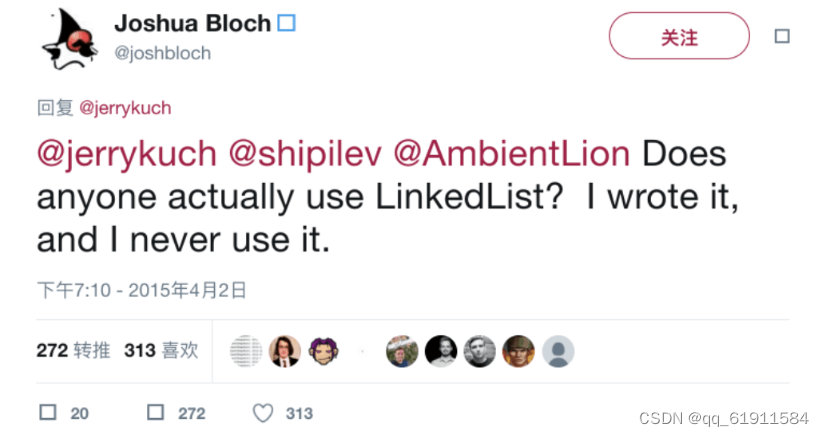Open the more options icon beside follow button
The height and width of the screenshot is (436, 824).
click(782, 36)
